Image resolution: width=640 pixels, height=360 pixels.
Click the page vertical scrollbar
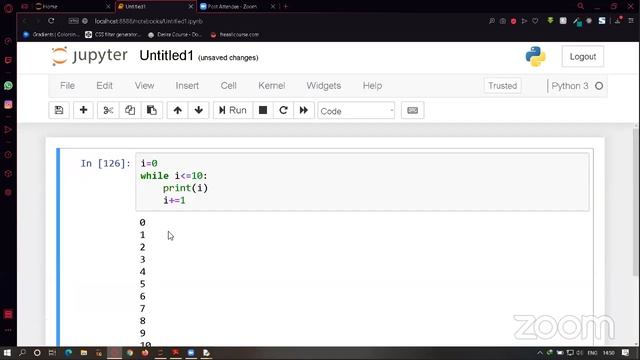[636, 202]
